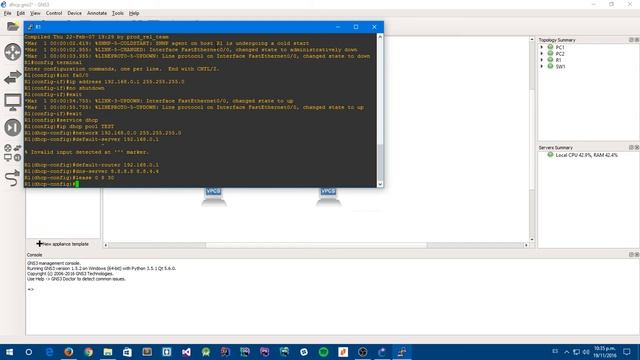Browse all devices icon cluster
The width and height of the screenshot is (640, 360).
coord(13,153)
